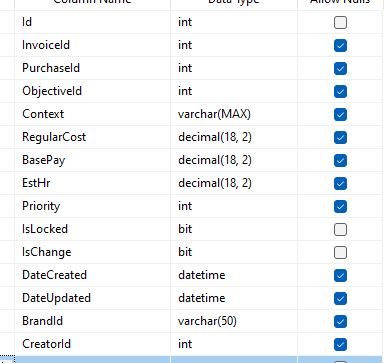Uncheck Allow Nulls for EstHr
Screen dimensions: 385x363
tap(340, 183)
